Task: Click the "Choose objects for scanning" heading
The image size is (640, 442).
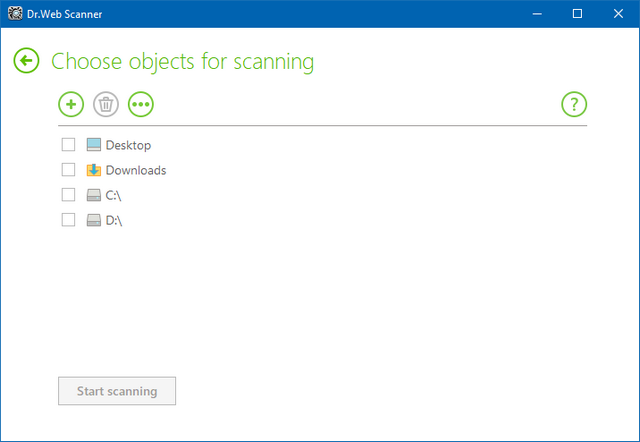Action: (182, 62)
